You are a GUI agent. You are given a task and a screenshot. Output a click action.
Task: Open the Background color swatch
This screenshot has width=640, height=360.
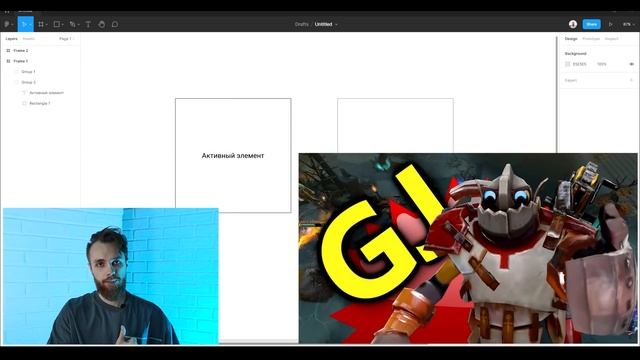pyautogui.click(x=567, y=64)
